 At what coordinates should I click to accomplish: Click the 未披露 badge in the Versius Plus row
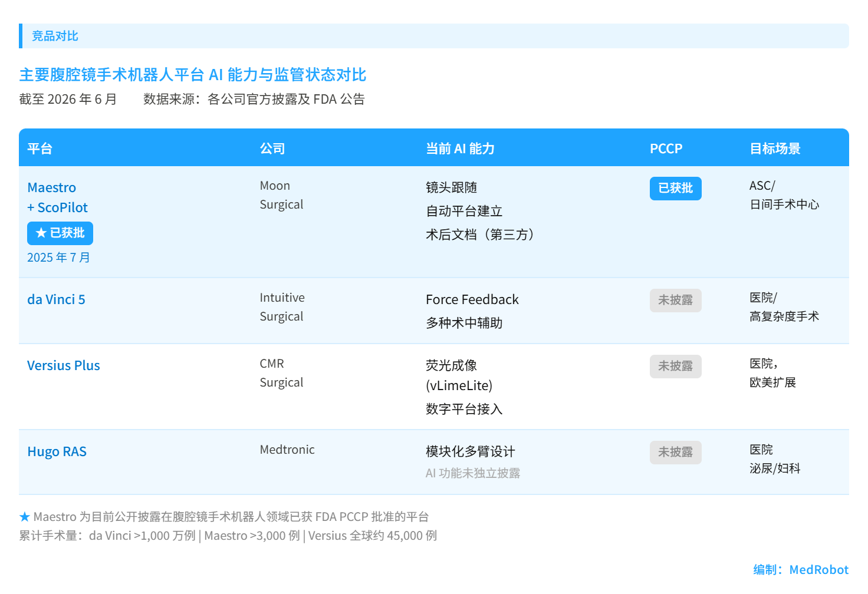pos(676,367)
